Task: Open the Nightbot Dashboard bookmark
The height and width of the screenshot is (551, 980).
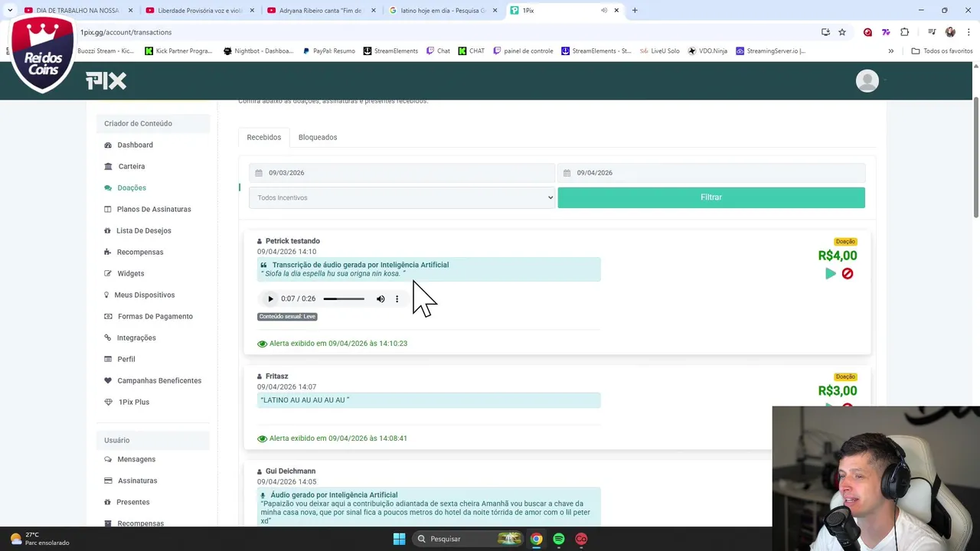Action: (x=258, y=51)
